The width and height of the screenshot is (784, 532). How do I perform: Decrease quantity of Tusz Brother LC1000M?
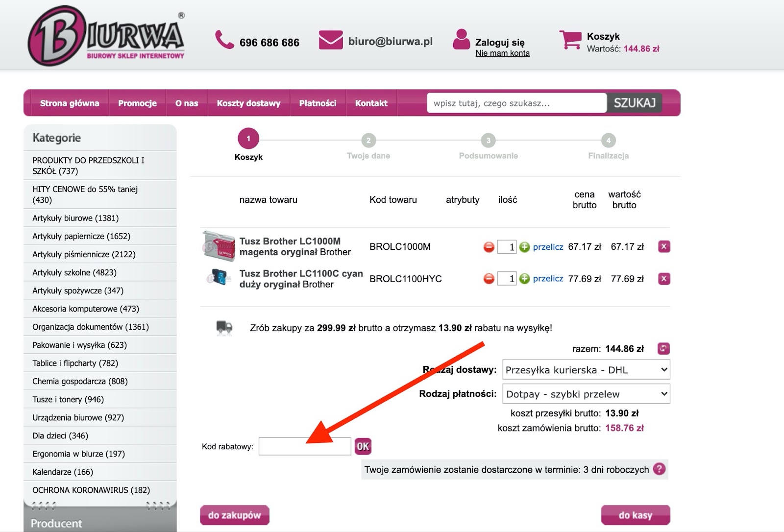[489, 247]
